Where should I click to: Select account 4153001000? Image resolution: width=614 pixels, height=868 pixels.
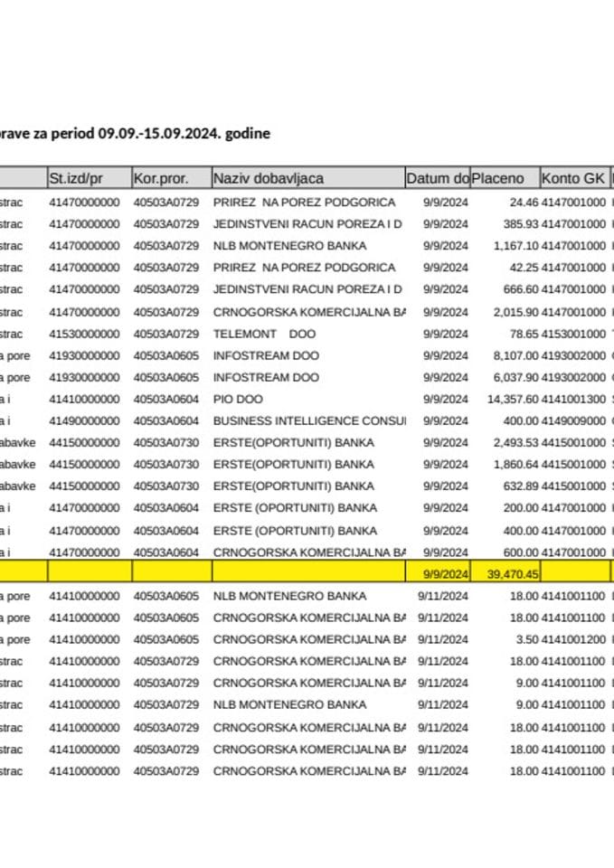point(573,334)
